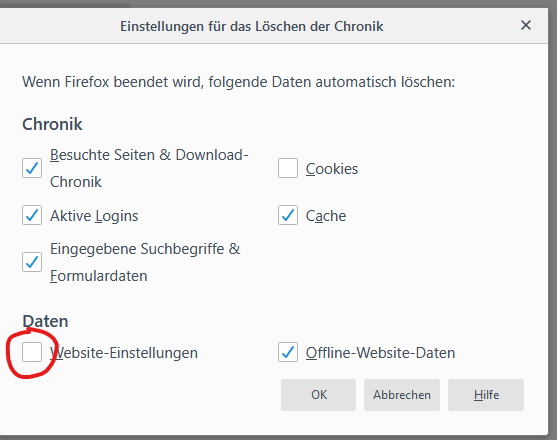Click the Besuchte Seiten & Download-Chronik label
The width and height of the screenshot is (557, 440).
pyautogui.click(x=149, y=168)
